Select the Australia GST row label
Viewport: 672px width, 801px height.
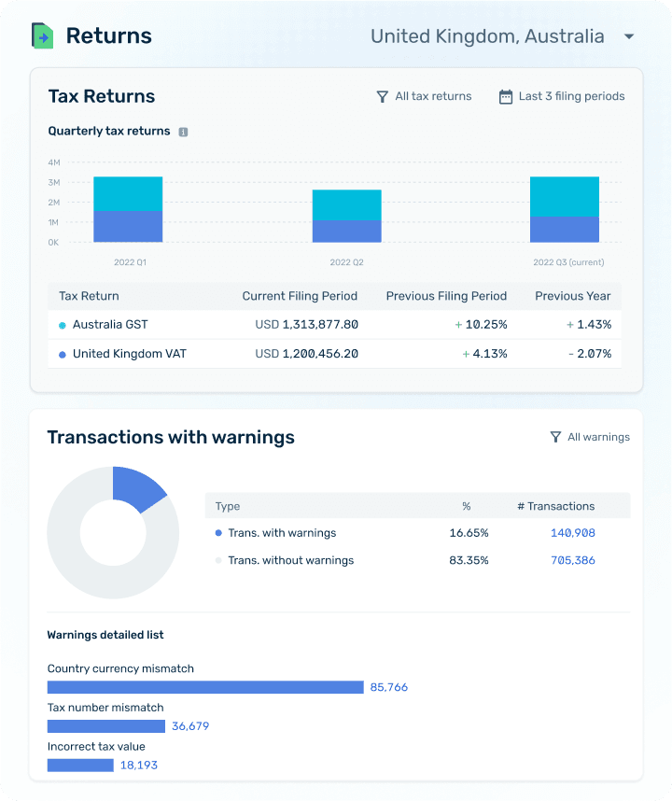point(110,324)
